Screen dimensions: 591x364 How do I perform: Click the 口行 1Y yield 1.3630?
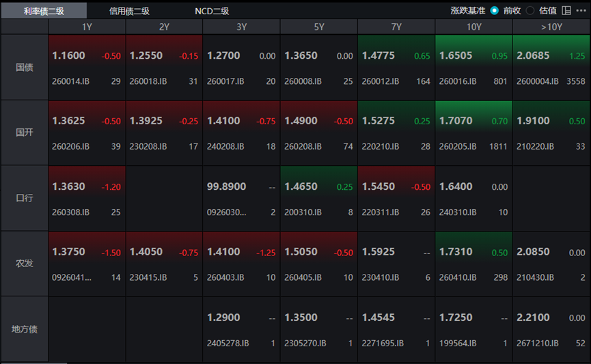(68, 186)
